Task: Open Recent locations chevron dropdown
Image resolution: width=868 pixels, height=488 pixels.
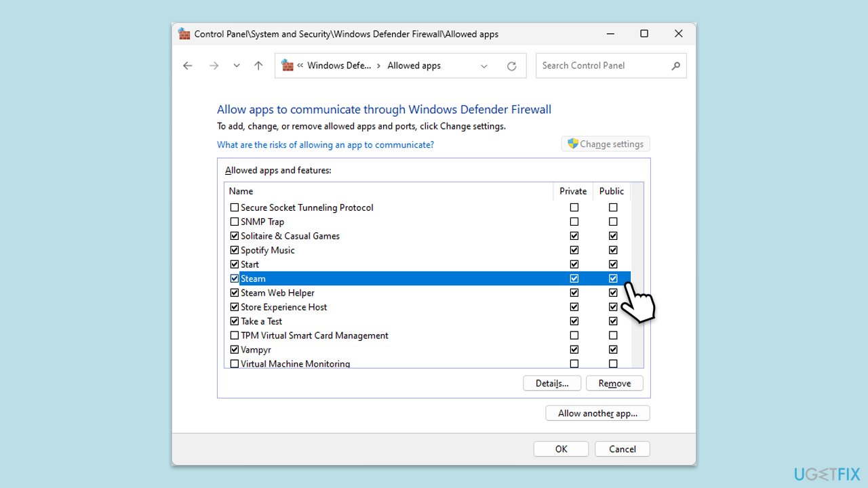Action: (236, 66)
